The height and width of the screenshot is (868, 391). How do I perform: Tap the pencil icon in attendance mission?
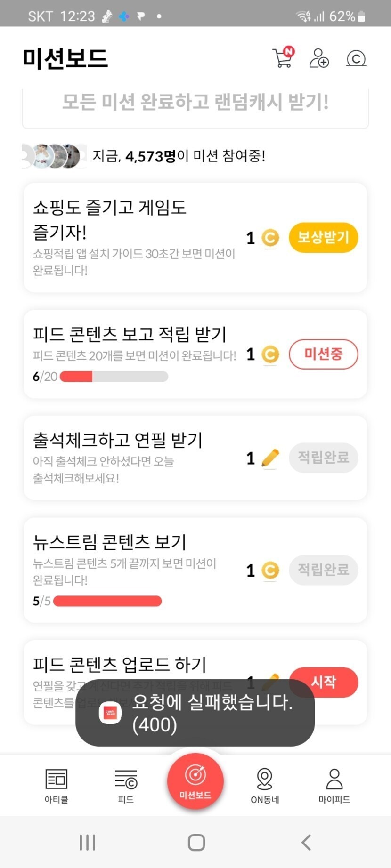click(270, 458)
